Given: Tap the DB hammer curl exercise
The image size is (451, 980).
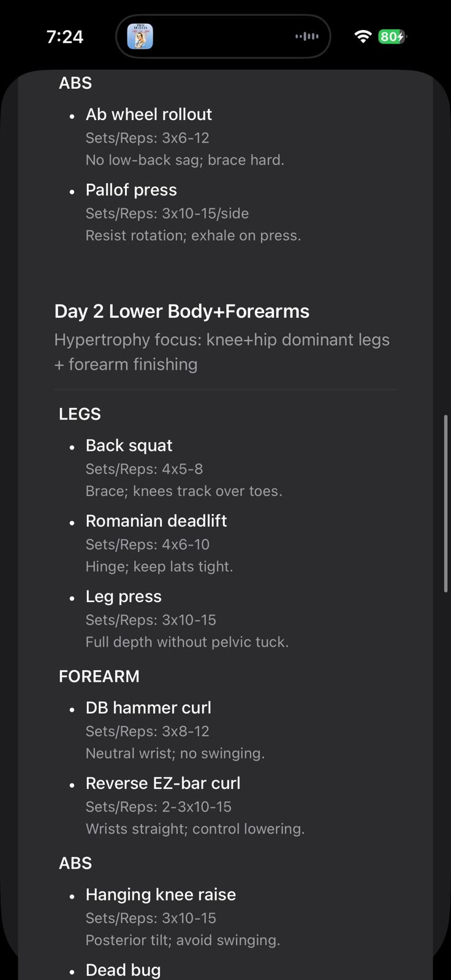Looking at the screenshot, I should pos(148,707).
